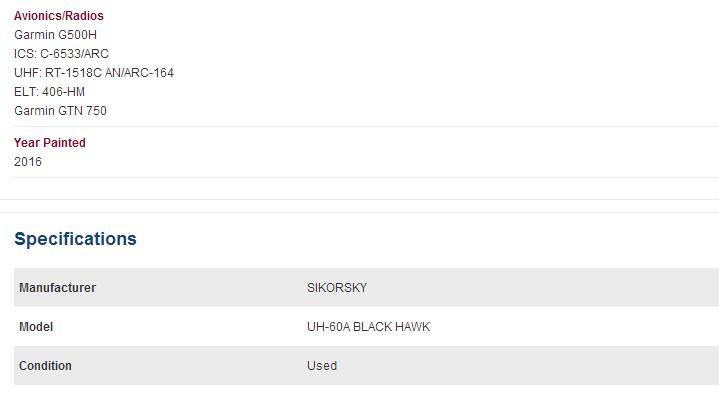Click the Condition row label
The image size is (719, 398).
click(45, 365)
